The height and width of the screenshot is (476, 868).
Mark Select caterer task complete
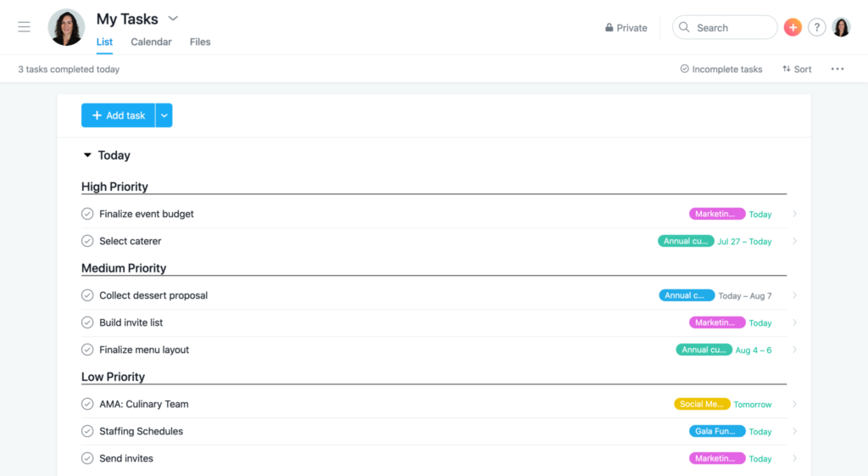click(x=87, y=241)
